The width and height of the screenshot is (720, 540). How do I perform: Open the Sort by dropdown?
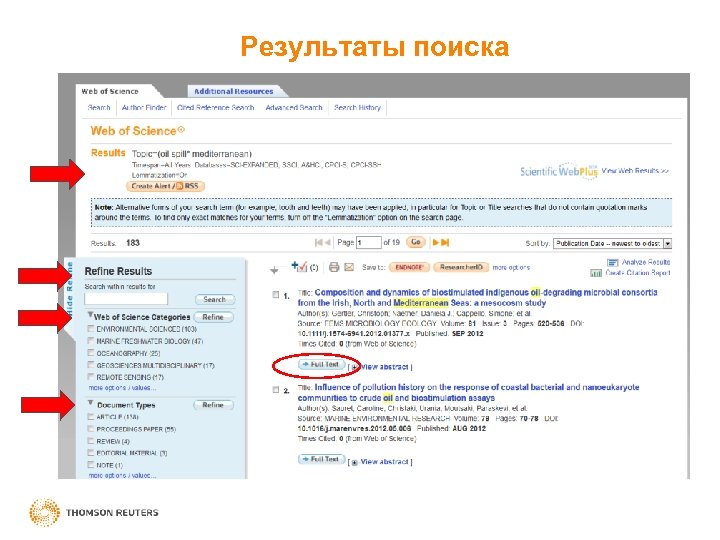tap(613, 243)
